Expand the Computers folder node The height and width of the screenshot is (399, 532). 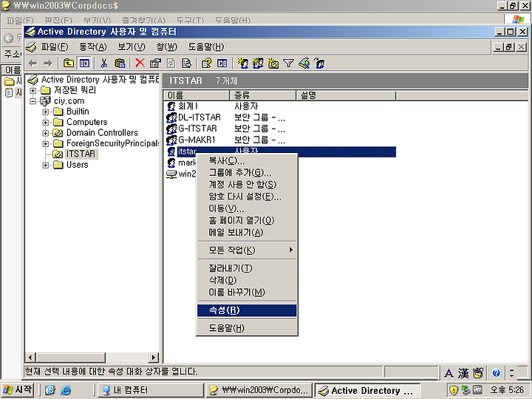pos(46,122)
